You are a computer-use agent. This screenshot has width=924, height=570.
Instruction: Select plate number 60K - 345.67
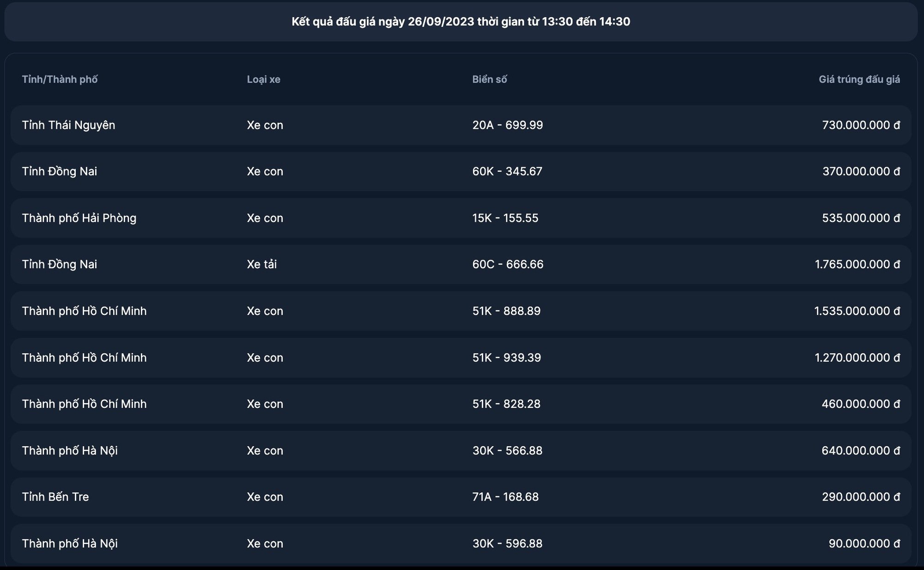click(x=507, y=171)
